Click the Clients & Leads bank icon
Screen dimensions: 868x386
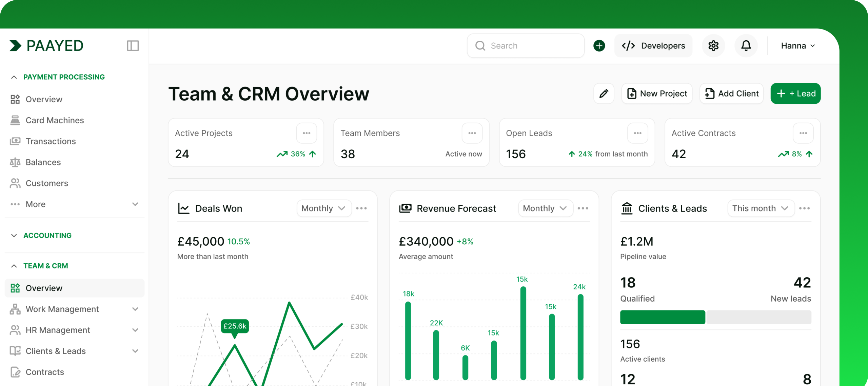tap(627, 208)
